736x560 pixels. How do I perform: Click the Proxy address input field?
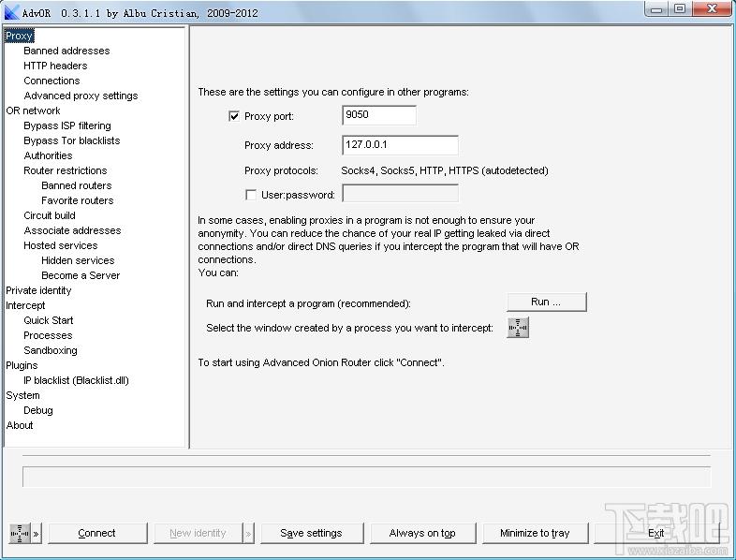click(400, 145)
